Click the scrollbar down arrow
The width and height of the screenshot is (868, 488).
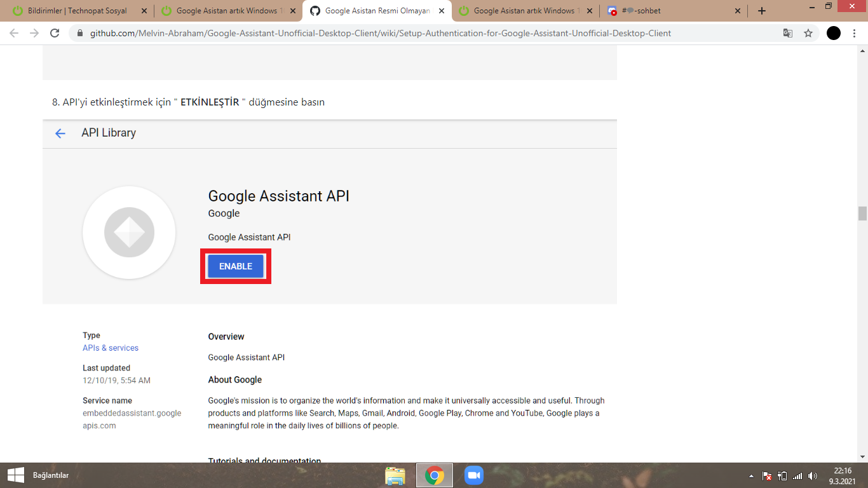862,457
